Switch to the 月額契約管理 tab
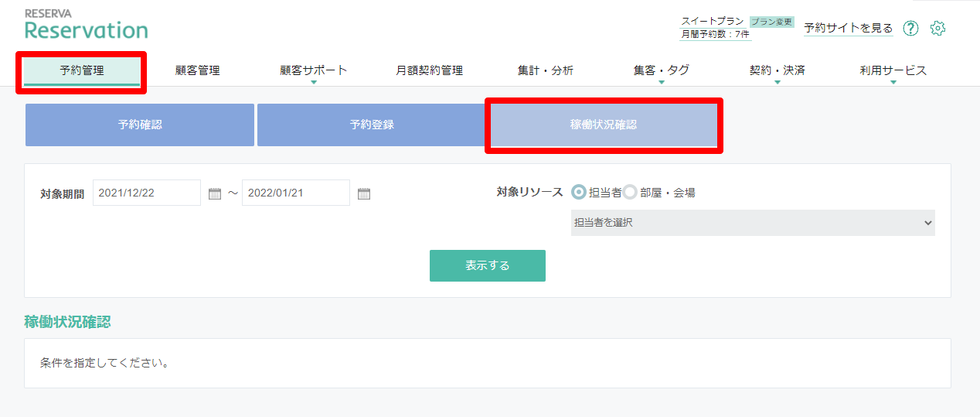 [x=430, y=70]
